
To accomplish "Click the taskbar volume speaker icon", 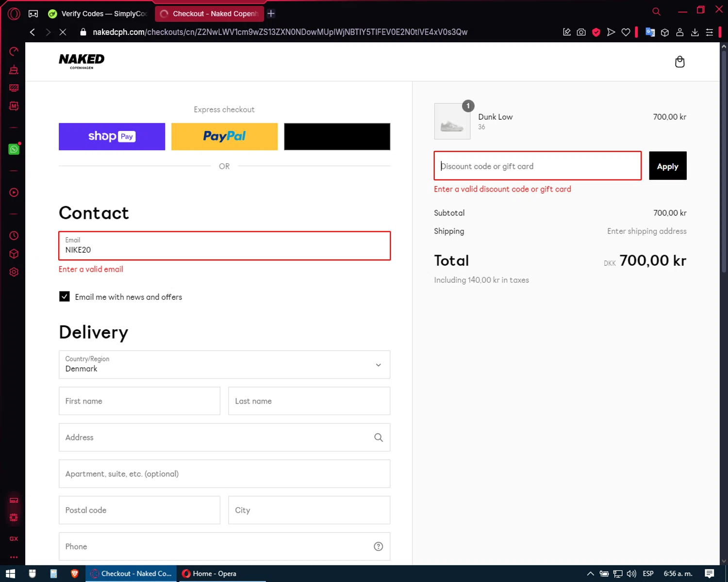I will (631, 573).
